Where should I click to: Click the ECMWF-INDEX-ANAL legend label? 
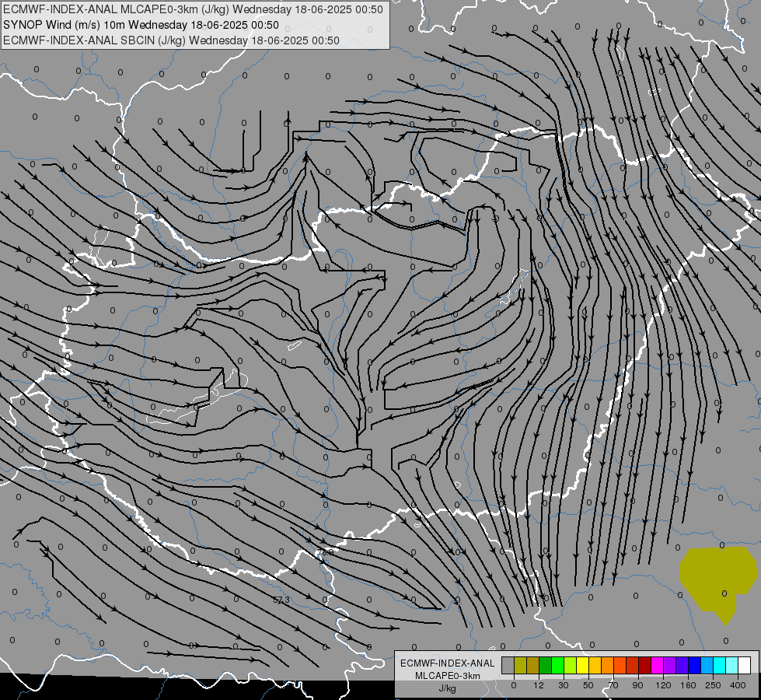pyautogui.click(x=448, y=663)
